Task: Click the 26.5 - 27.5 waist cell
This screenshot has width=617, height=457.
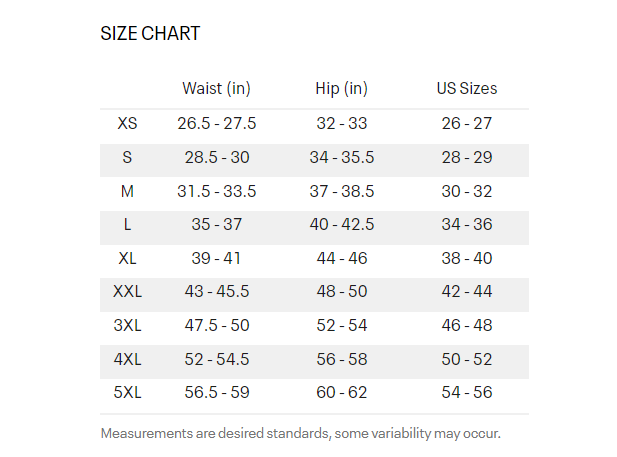Action: pyautogui.click(x=216, y=124)
